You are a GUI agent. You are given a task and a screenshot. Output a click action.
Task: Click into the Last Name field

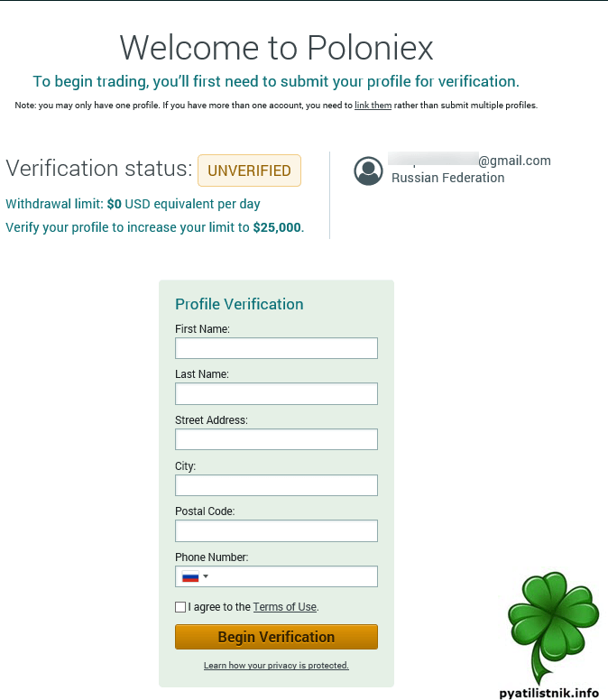tap(276, 393)
